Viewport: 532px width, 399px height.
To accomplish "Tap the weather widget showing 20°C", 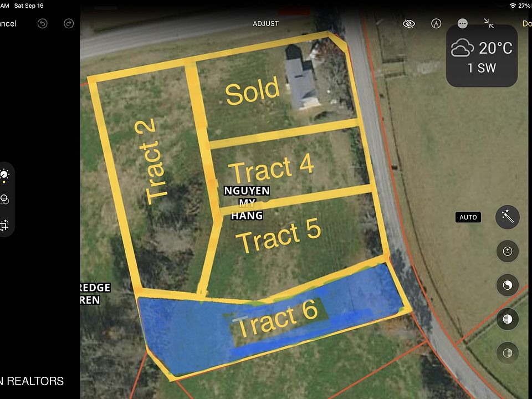I will [482, 55].
